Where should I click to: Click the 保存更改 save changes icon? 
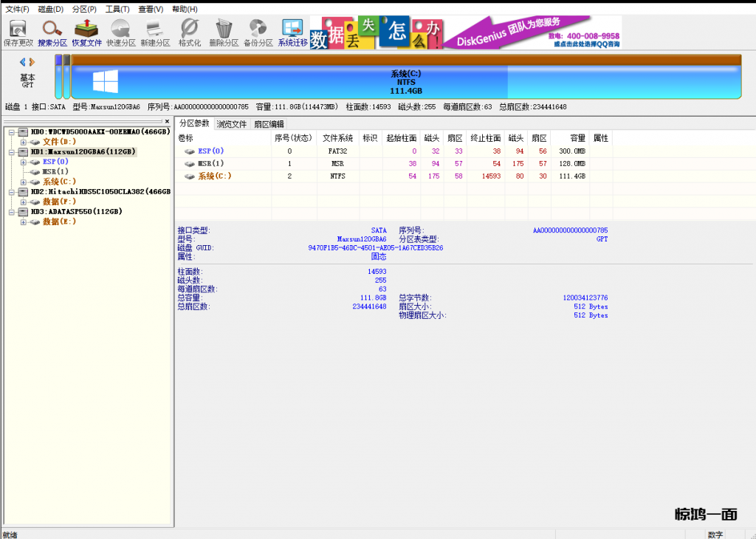click(x=18, y=33)
